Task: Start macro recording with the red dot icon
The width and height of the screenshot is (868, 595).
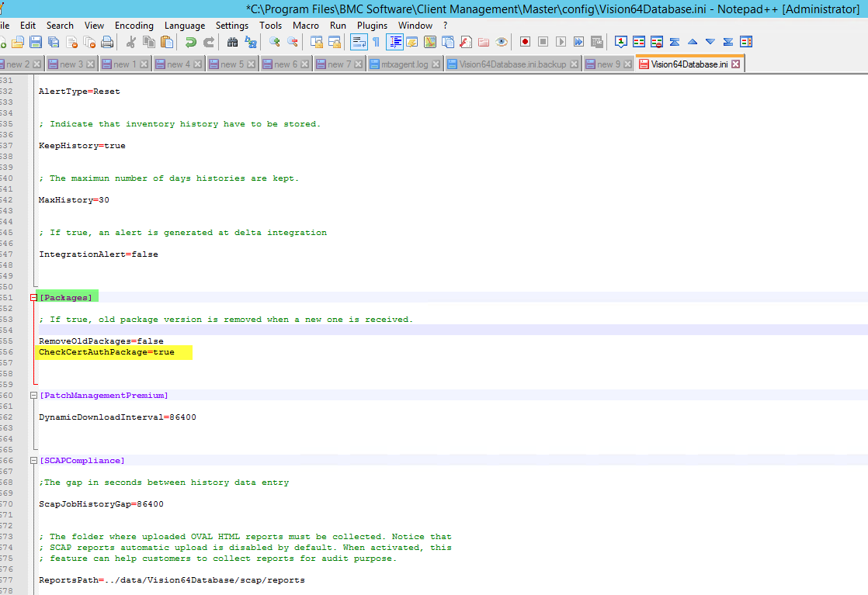Action: pyautogui.click(x=526, y=42)
